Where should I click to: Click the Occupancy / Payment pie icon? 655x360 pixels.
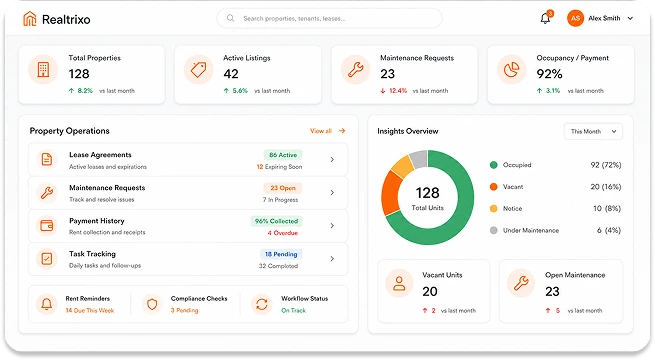511,69
